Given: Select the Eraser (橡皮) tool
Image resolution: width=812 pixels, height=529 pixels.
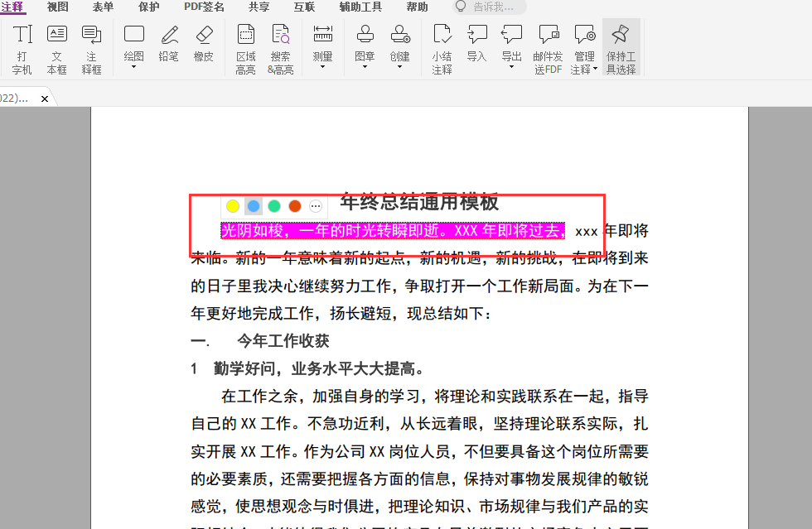Looking at the screenshot, I should coord(204,42).
